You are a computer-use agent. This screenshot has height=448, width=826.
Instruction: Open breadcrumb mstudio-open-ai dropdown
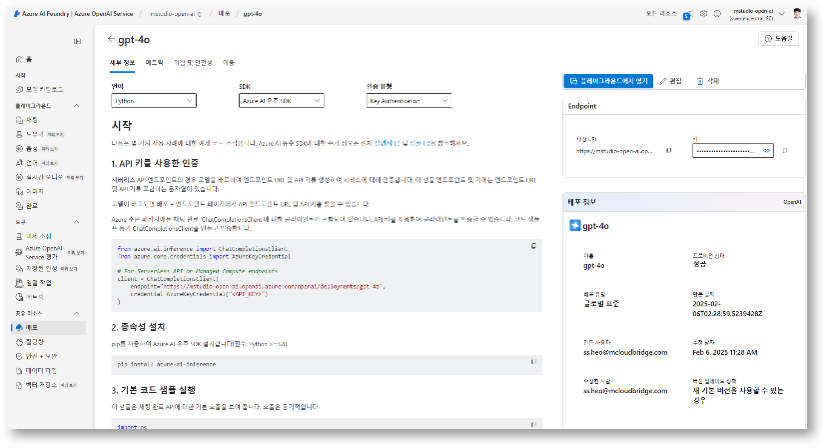(x=176, y=14)
